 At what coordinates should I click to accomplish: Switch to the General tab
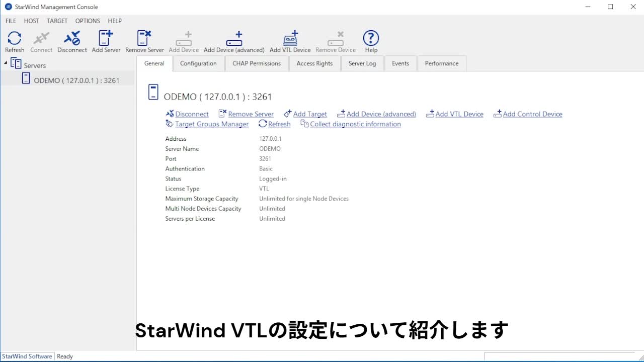[154, 63]
